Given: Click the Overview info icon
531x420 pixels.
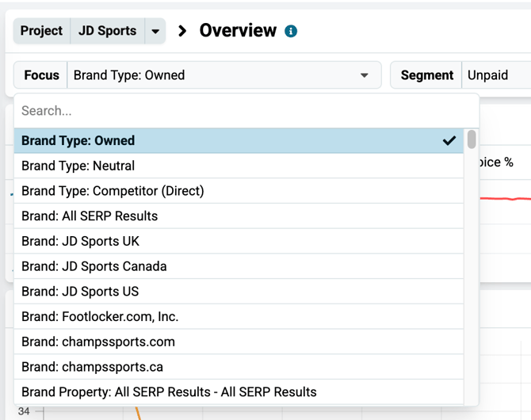Looking at the screenshot, I should click(x=291, y=31).
